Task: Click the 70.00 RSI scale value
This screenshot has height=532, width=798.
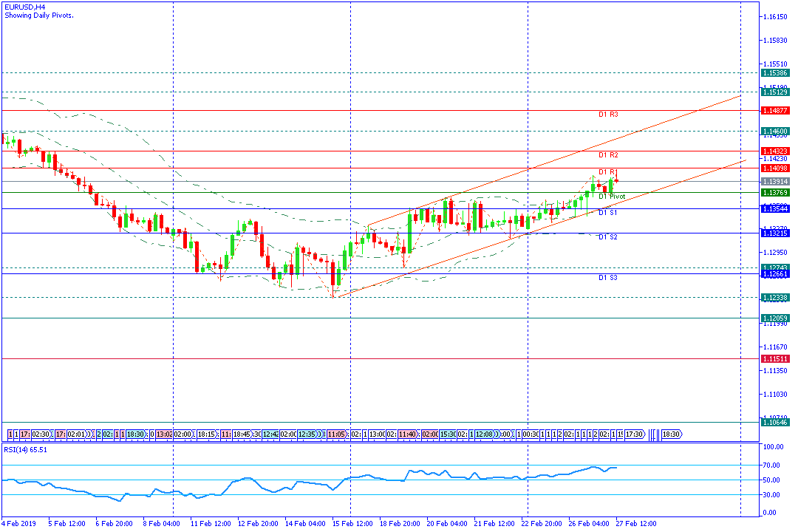Action: point(771,465)
